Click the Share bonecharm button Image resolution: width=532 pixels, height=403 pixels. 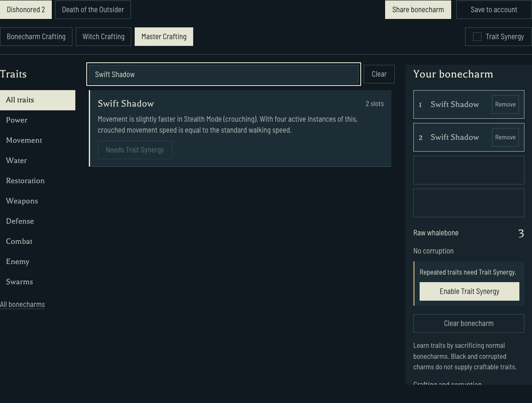click(x=418, y=10)
